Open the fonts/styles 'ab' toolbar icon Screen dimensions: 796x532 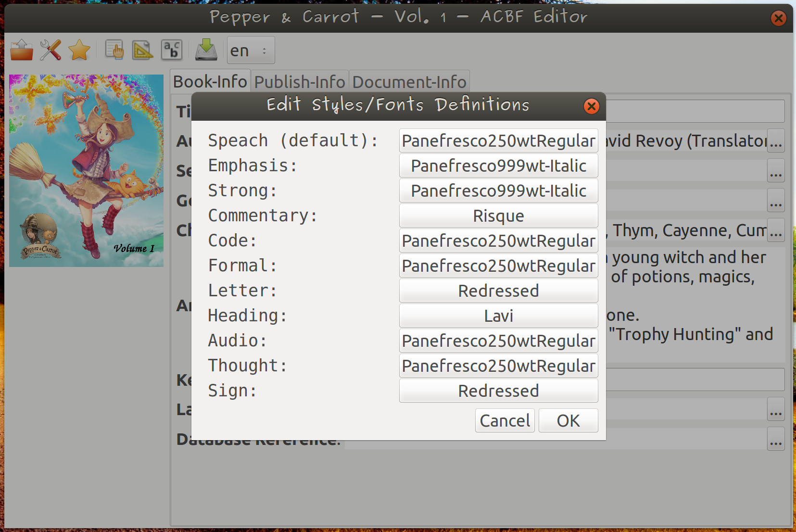pos(172,50)
